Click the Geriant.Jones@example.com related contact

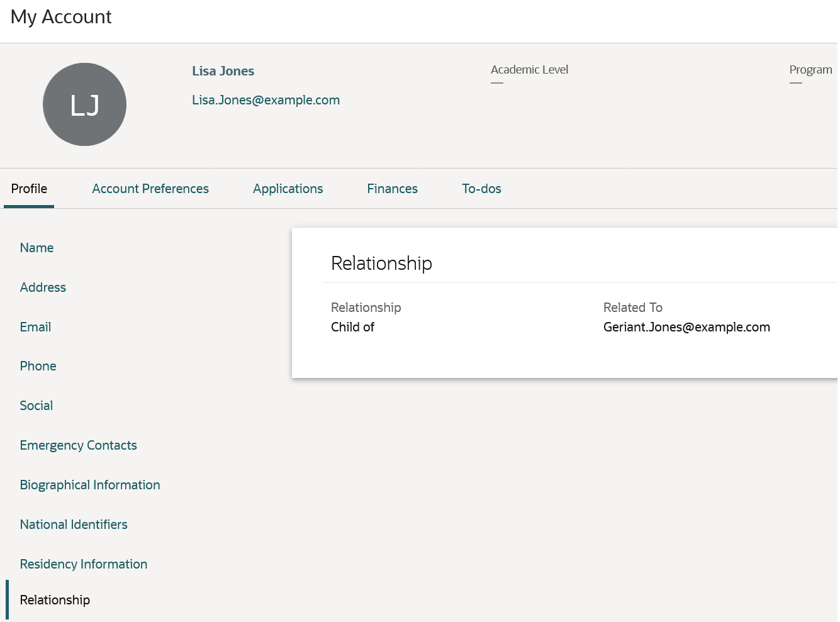pyautogui.click(x=686, y=327)
